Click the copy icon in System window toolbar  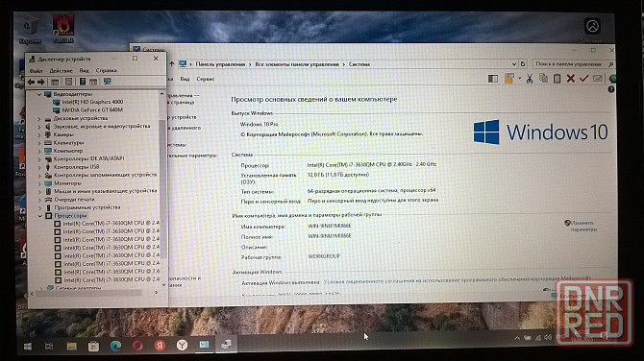point(543,78)
